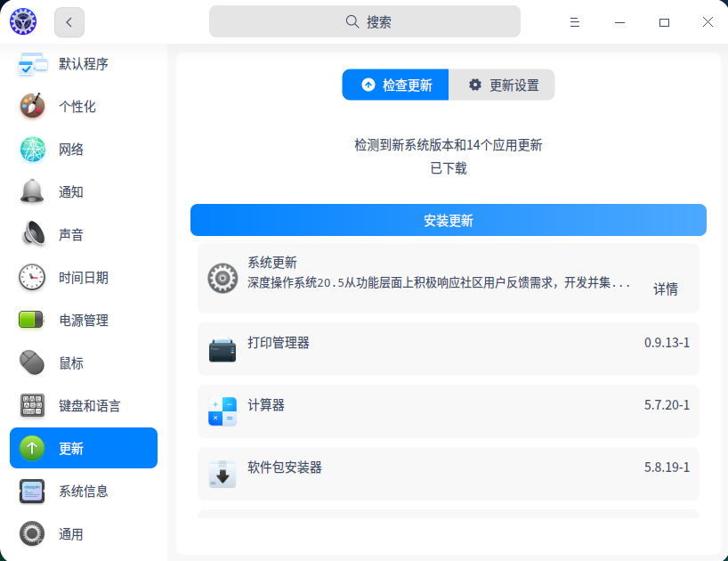Image resolution: width=728 pixels, height=561 pixels.
Task: Click the back arrow in the title bar
Action: click(x=69, y=22)
